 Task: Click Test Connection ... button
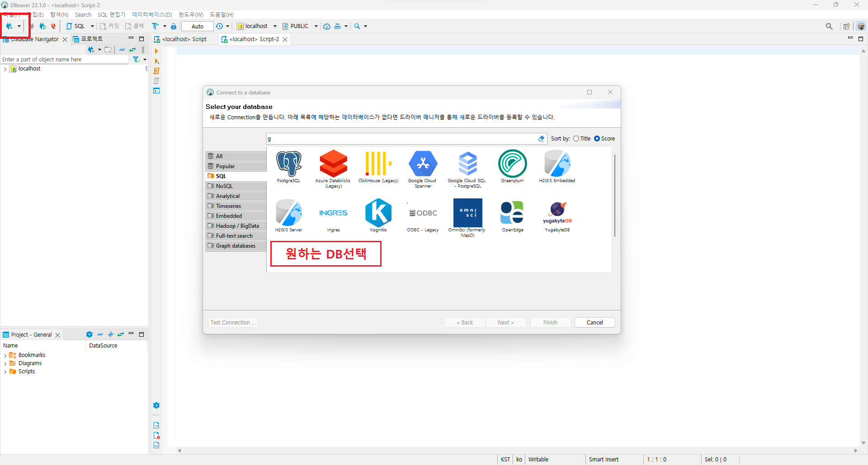[233, 322]
